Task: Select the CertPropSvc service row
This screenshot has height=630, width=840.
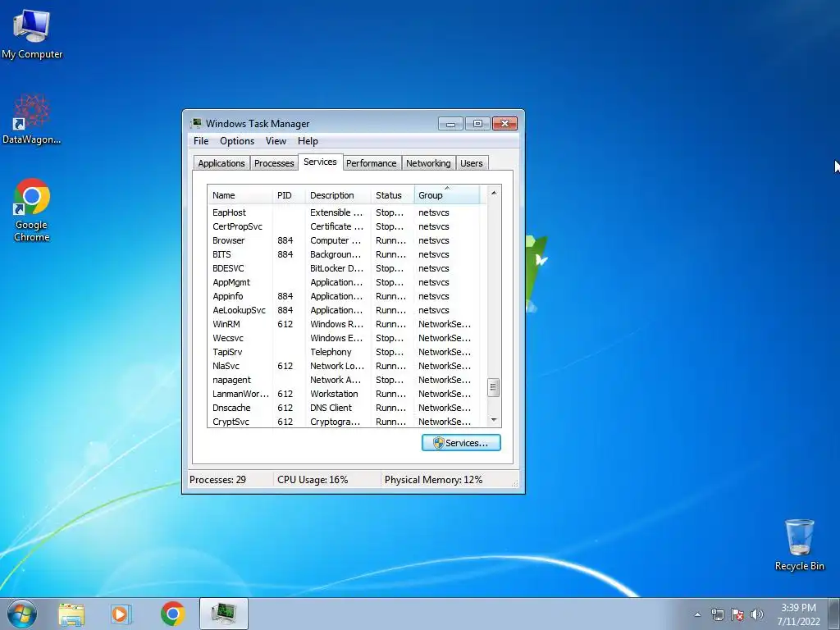Action: [x=344, y=226]
